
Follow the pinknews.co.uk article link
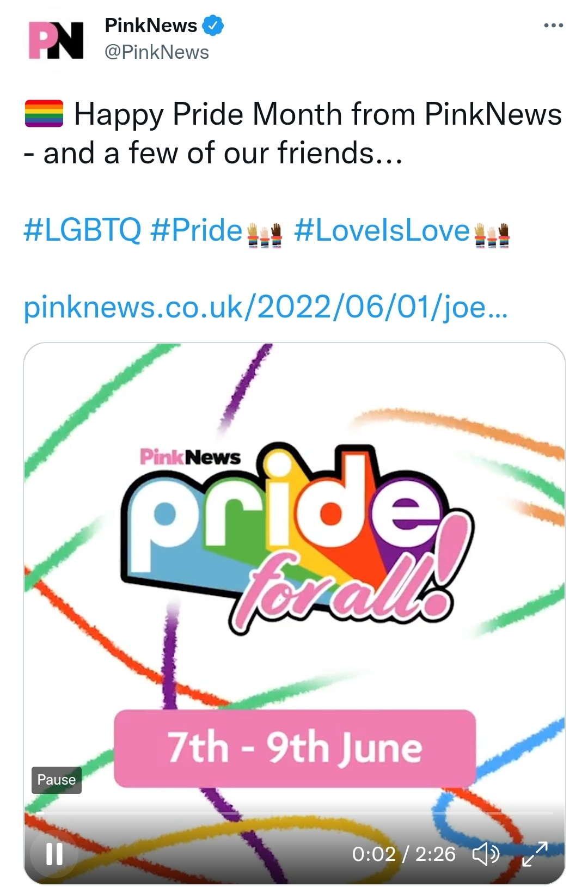266,307
